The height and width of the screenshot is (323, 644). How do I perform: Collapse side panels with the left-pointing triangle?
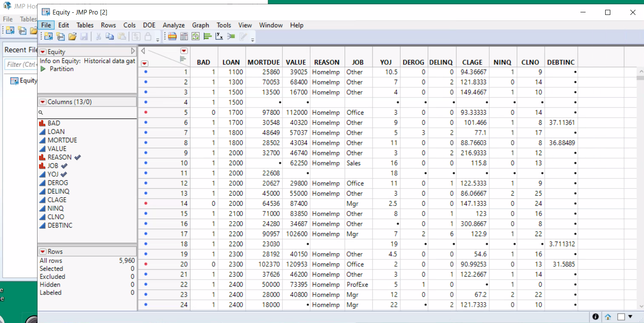pyautogui.click(x=143, y=51)
